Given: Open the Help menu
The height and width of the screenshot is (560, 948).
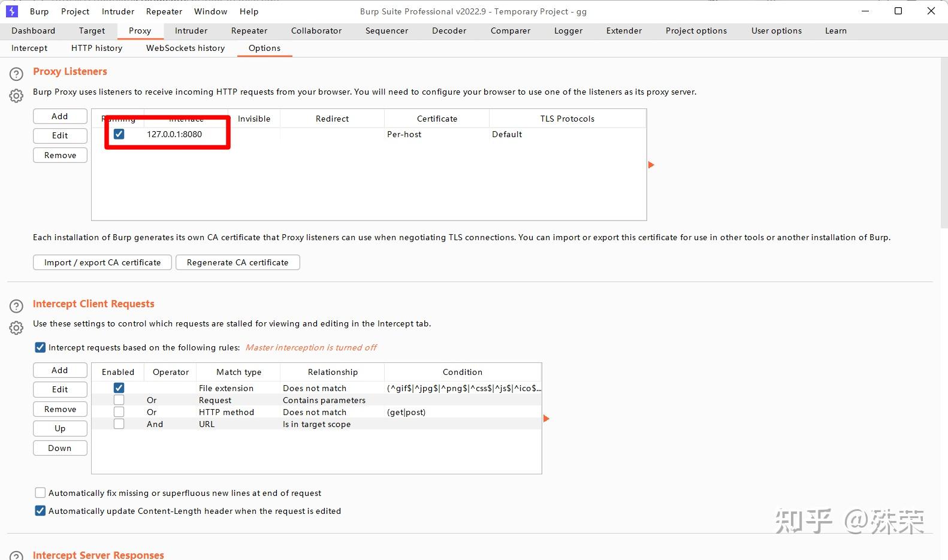Looking at the screenshot, I should (249, 11).
